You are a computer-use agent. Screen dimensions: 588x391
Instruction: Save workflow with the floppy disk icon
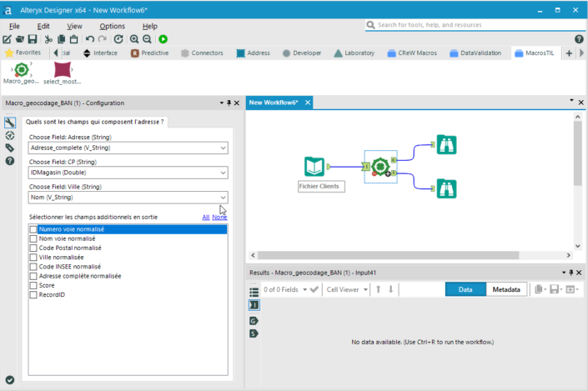tap(33, 39)
